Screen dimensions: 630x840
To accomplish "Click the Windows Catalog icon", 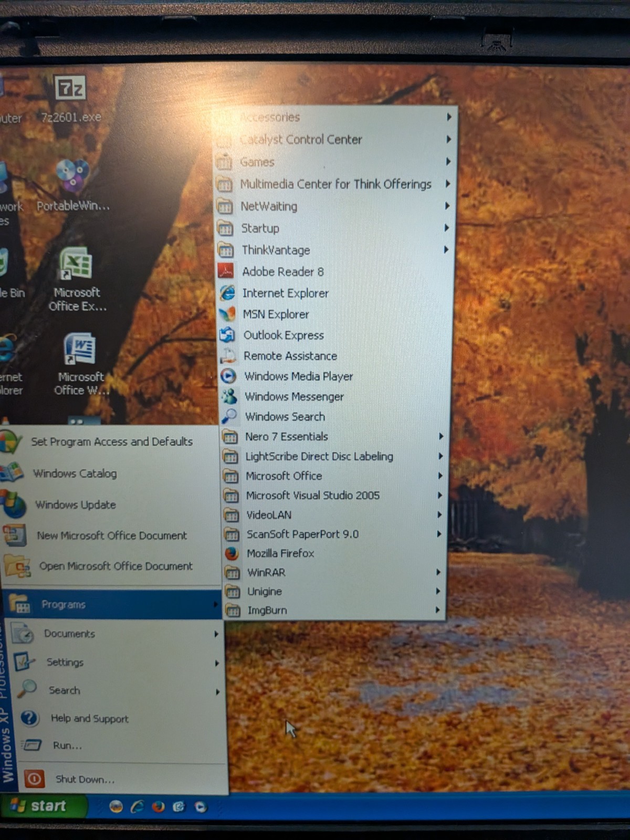I will point(13,472).
